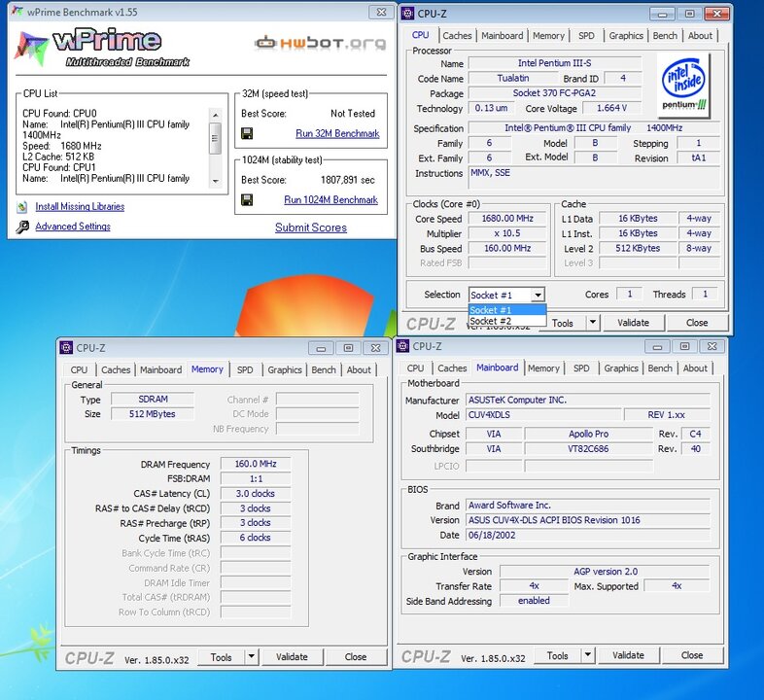Expand Tools dropdown arrow in CPU window
Screen dimensions: 764x700
pos(593,322)
